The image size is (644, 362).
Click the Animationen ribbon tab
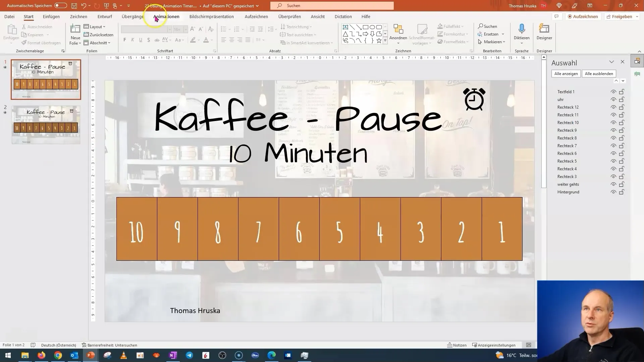tap(166, 16)
